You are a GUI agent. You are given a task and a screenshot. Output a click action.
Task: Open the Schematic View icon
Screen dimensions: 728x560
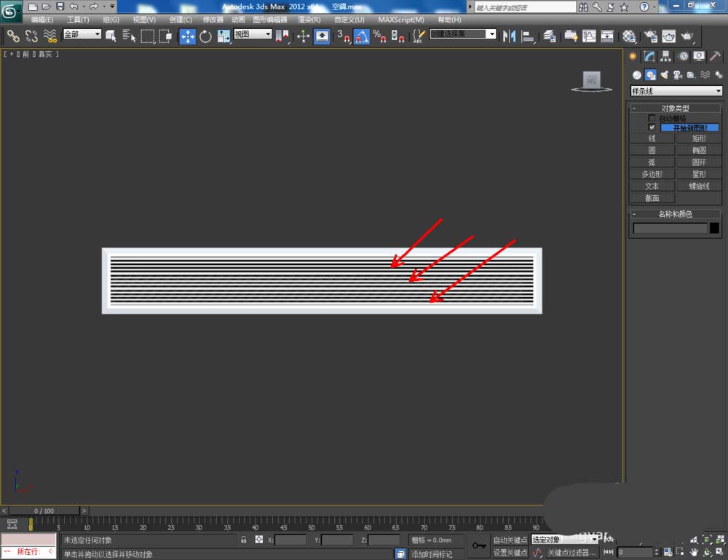(x=607, y=36)
